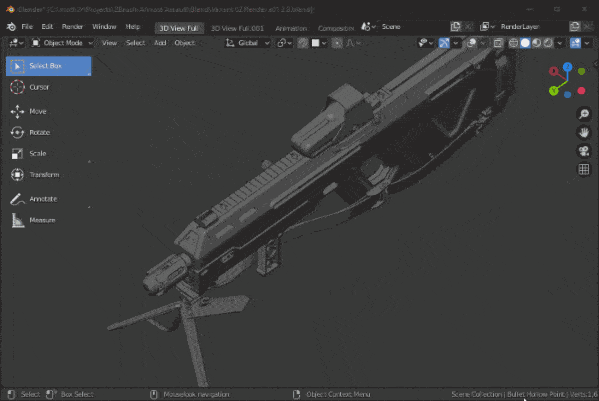Open the Help menu
The width and height of the screenshot is (599, 401).
pos(133,27)
